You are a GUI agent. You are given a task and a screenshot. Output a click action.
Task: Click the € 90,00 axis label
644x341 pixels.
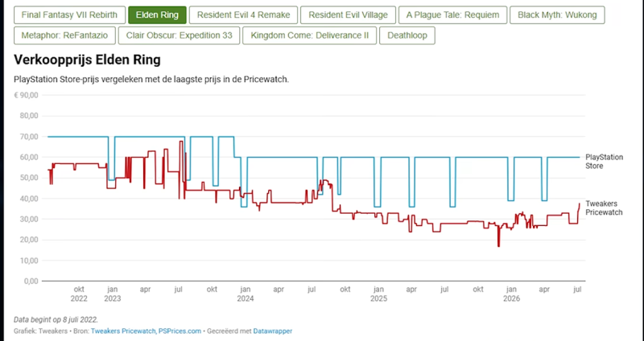click(x=27, y=95)
